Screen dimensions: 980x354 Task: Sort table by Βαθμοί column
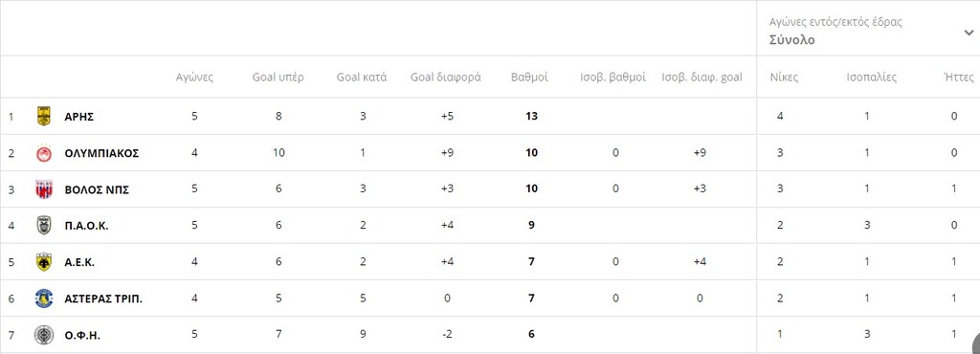point(529,77)
